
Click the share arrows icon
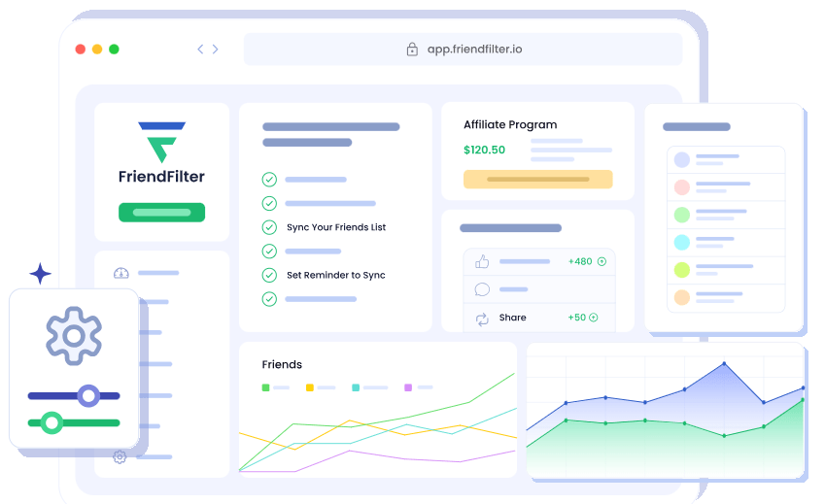click(482, 319)
